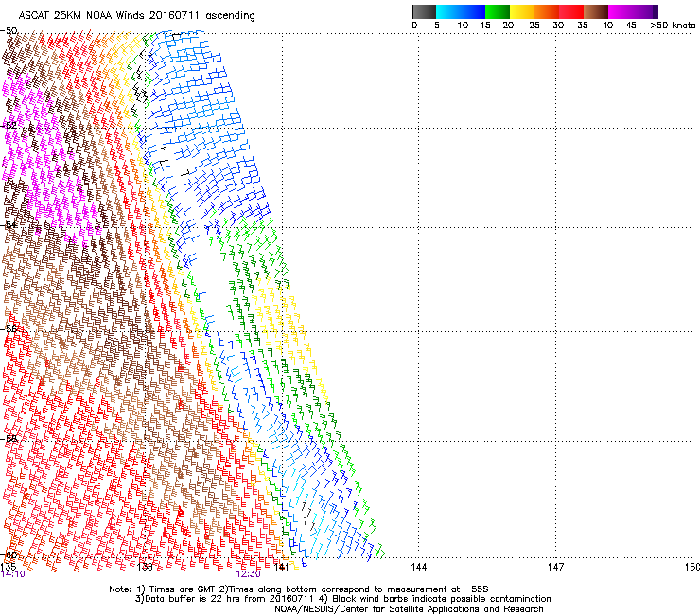Click the brown 35-40 knots legend swatch
The image size is (700, 615).
(596, 11)
